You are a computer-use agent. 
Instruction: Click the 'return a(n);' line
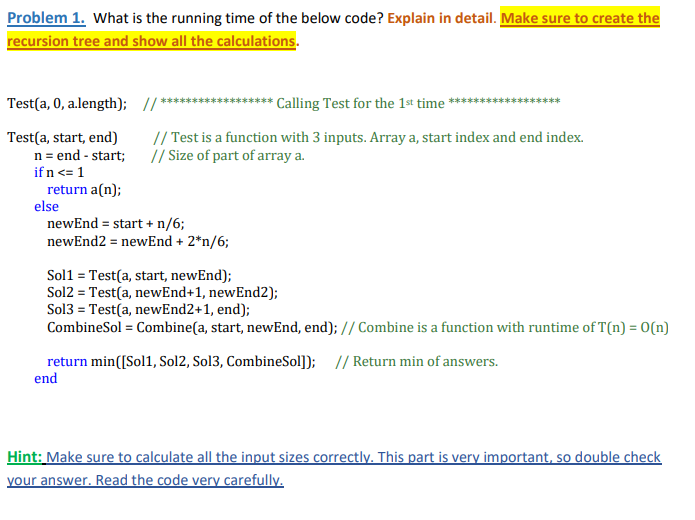tap(84, 189)
